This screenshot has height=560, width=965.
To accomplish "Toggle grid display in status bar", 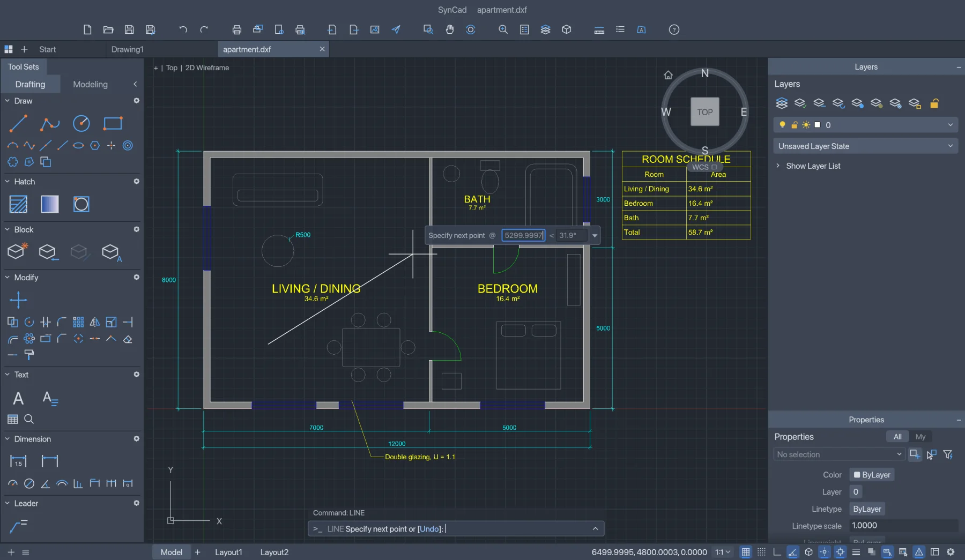I will [x=746, y=552].
